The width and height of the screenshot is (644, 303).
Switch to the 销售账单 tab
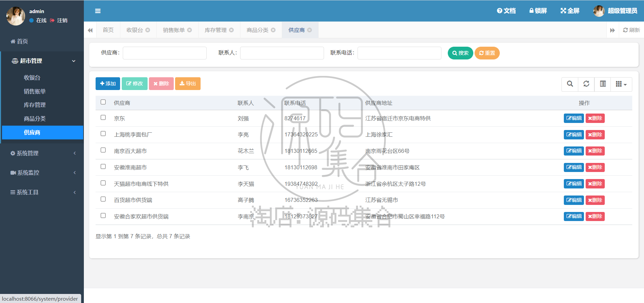click(x=174, y=30)
